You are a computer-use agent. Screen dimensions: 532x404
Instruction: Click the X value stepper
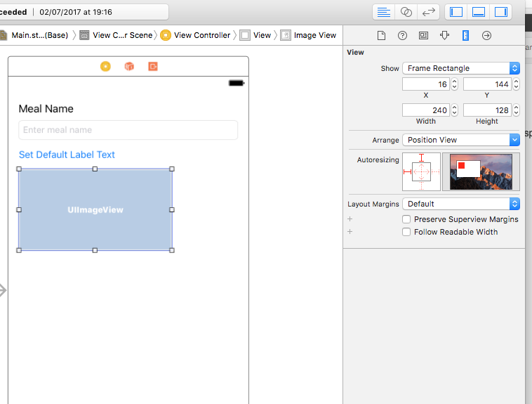tap(454, 84)
